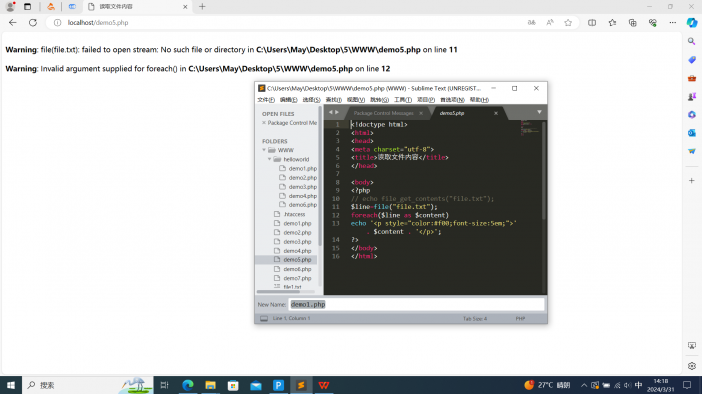Click the read aloud icon in address bar
Image resolution: width=702 pixels, height=394 pixels.
coord(550,22)
